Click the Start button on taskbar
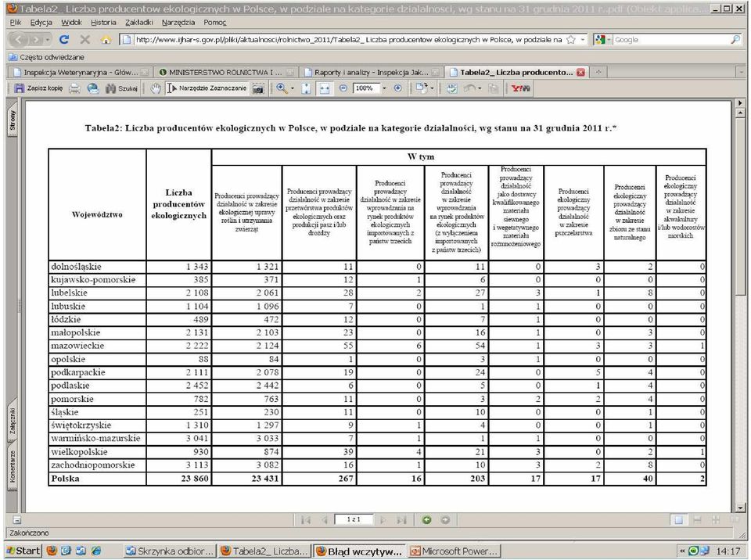751x560 pixels. tap(23, 551)
